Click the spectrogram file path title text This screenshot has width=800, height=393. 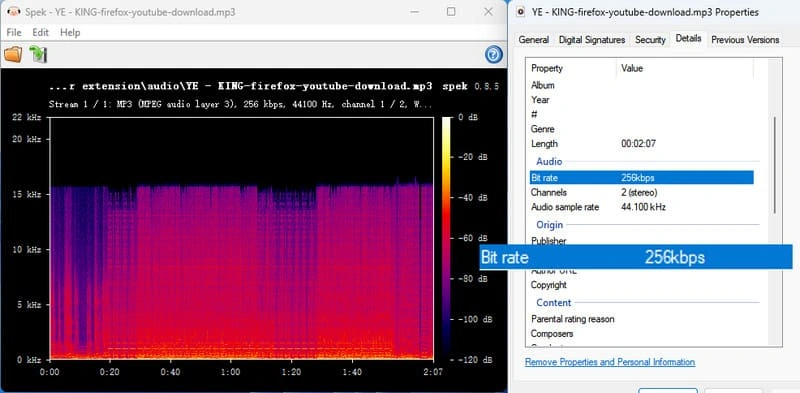coord(241,86)
